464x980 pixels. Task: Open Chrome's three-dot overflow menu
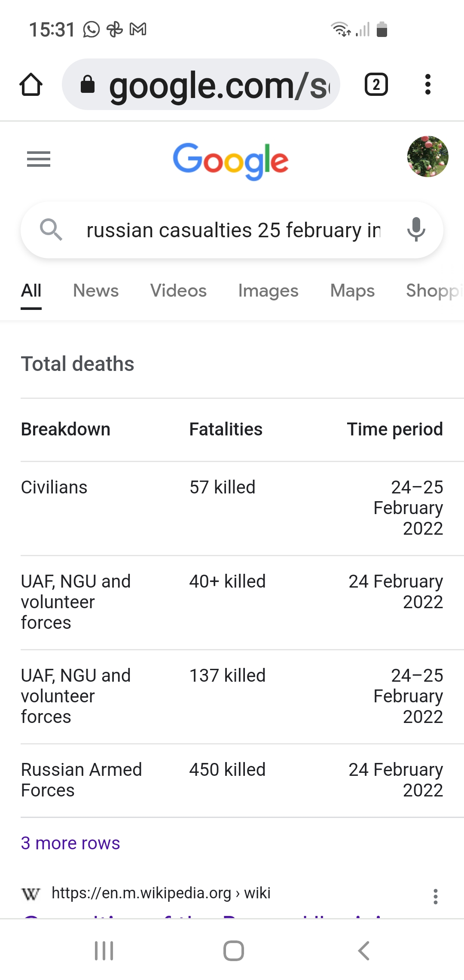pos(427,84)
